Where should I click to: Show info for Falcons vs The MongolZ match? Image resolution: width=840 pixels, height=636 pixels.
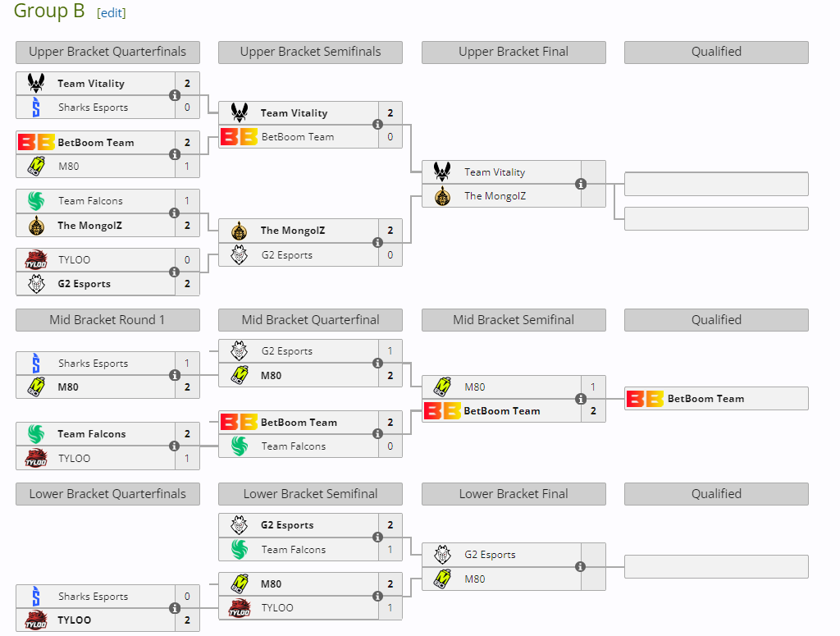tap(175, 213)
